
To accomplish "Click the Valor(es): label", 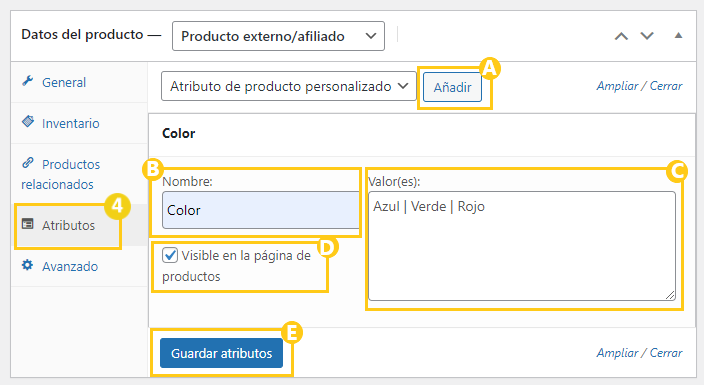I will pos(394,181).
